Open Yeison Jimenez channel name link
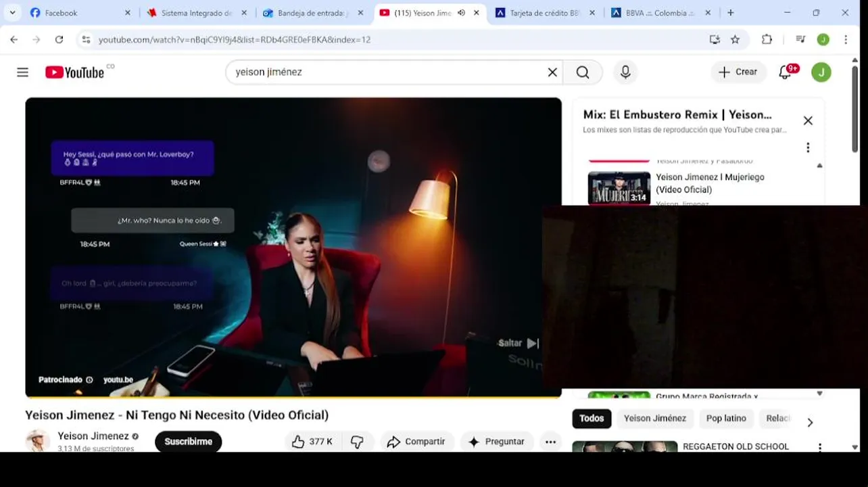Screen dimensions: 868x487 (93, 436)
